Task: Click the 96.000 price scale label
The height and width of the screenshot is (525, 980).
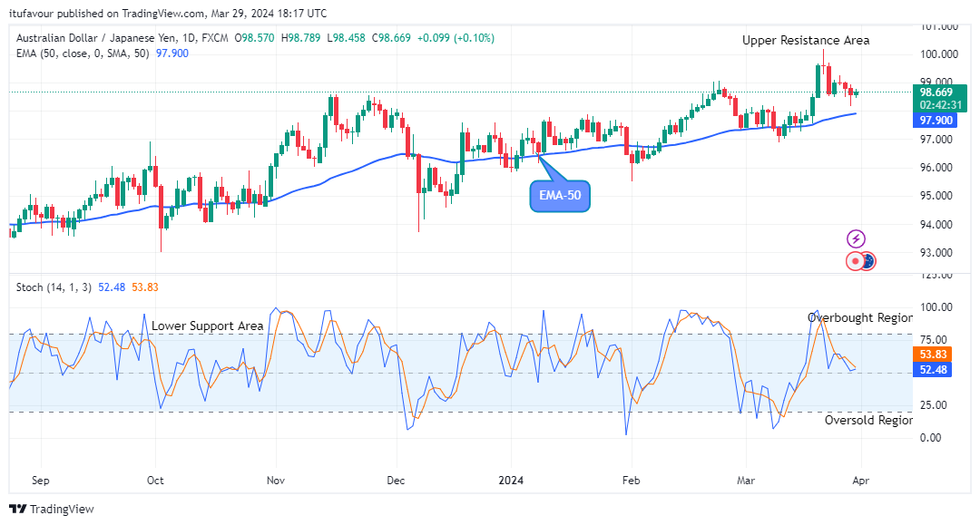Action: tap(936, 168)
